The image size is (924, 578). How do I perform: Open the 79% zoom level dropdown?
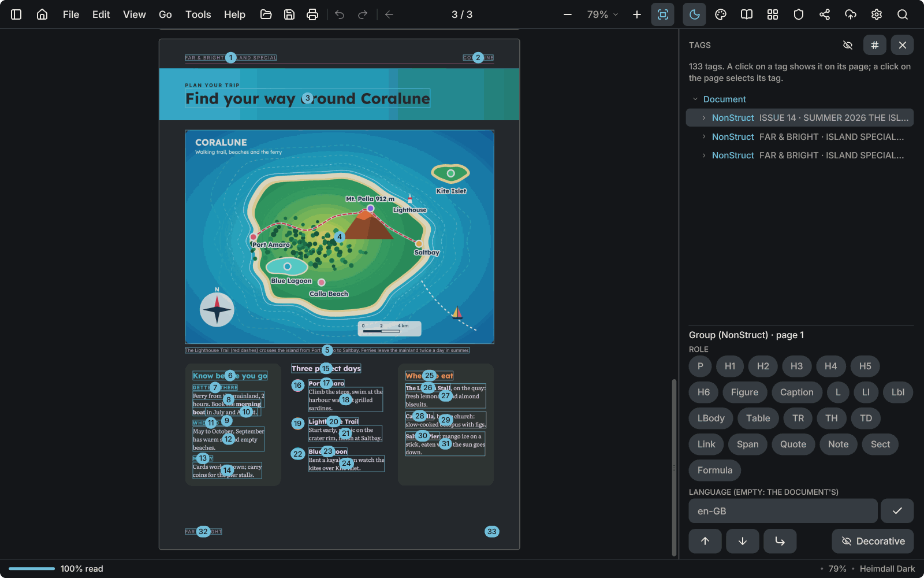(x=603, y=14)
